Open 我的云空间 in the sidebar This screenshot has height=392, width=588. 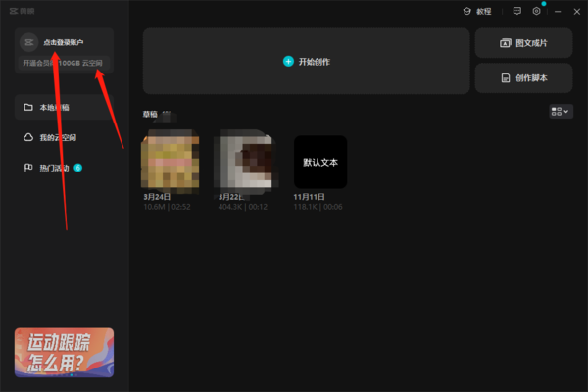pyautogui.click(x=64, y=137)
